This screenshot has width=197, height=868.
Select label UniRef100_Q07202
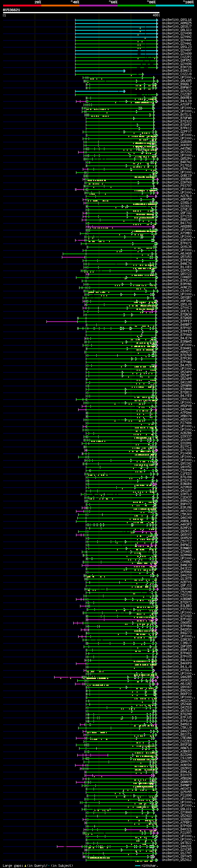176,152
